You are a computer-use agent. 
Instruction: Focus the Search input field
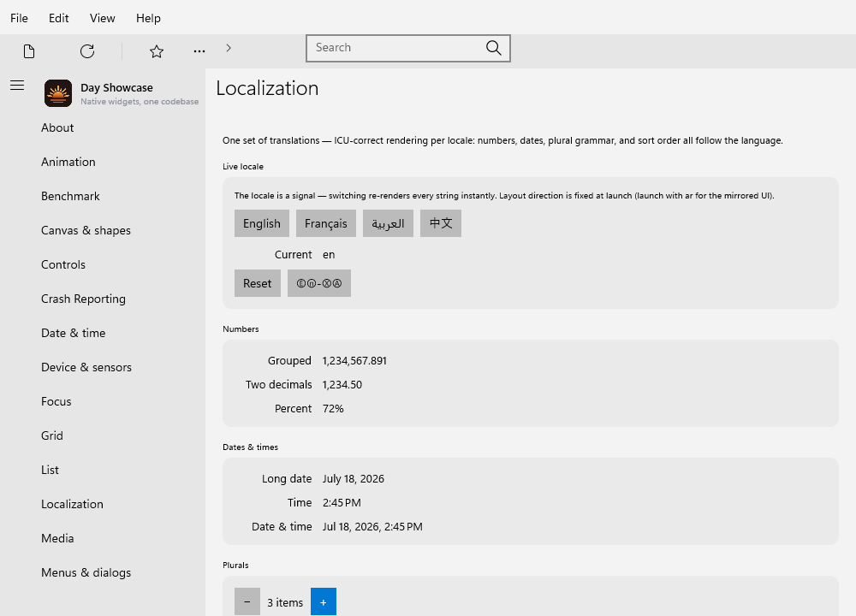[407, 48]
